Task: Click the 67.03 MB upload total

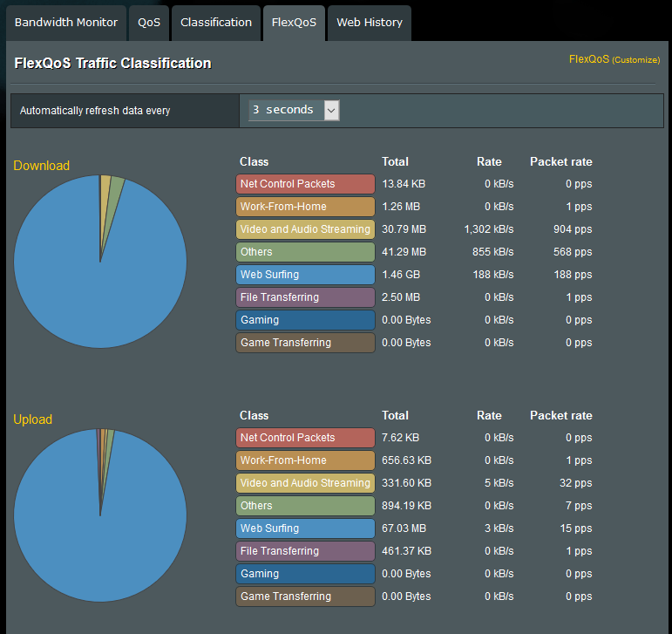Action: pos(404,528)
